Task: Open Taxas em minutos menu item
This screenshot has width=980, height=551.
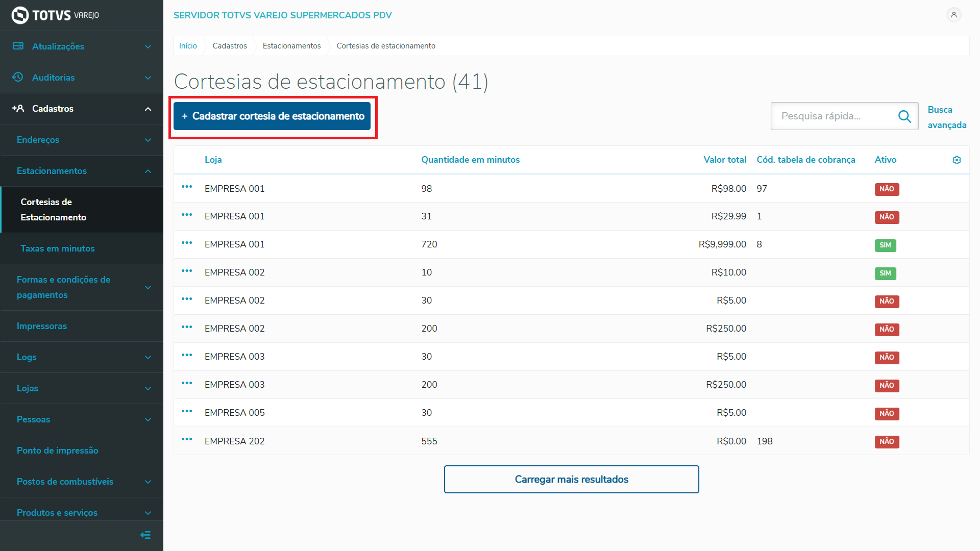Action: 58,248
